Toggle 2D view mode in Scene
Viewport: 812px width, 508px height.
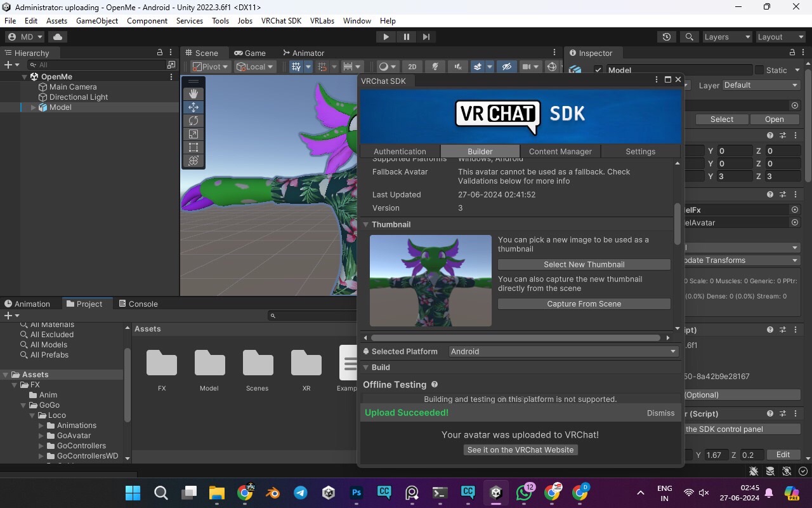coord(412,67)
